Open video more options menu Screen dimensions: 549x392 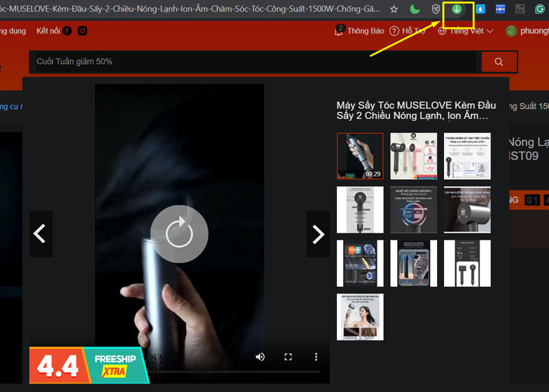coord(316,357)
